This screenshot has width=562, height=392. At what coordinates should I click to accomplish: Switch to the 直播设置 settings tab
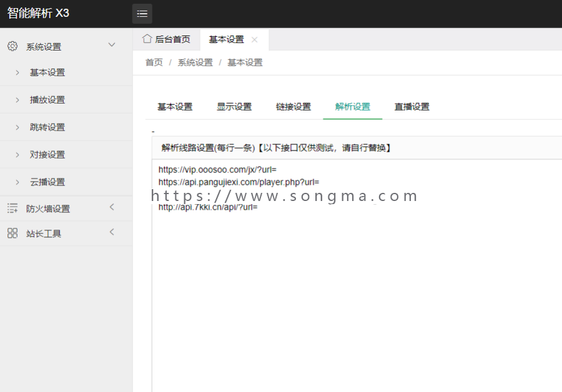point(412,107)
